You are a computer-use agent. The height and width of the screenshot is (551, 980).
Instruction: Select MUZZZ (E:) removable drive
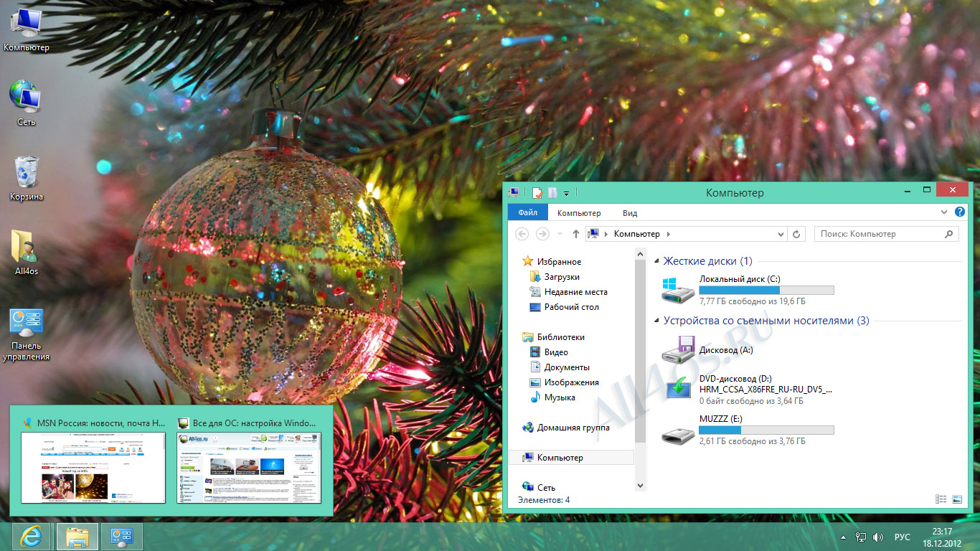[747, 429]
